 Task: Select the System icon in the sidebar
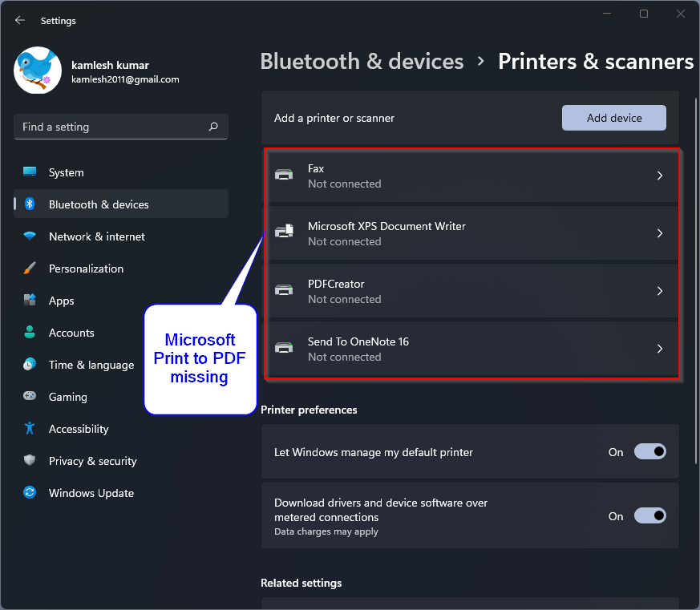(30, 172)
